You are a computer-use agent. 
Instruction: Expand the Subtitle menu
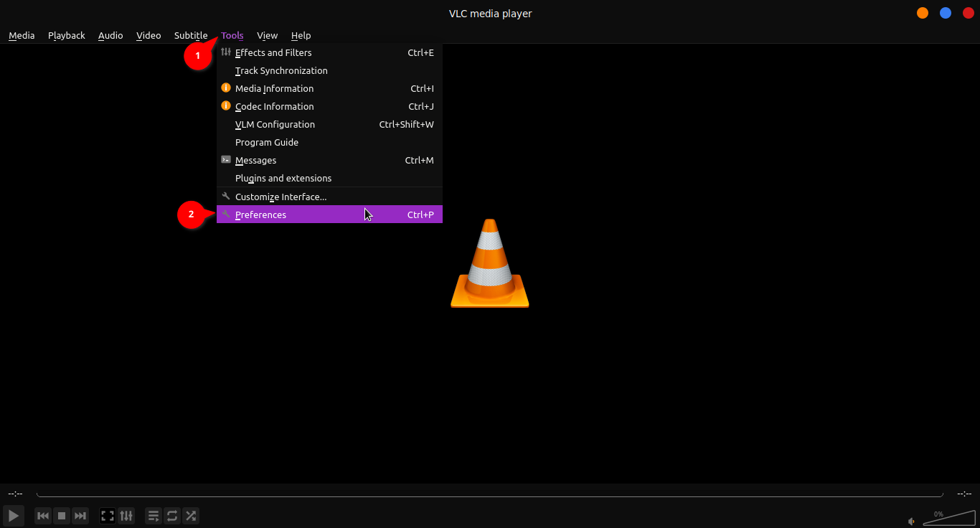(191, 35)
